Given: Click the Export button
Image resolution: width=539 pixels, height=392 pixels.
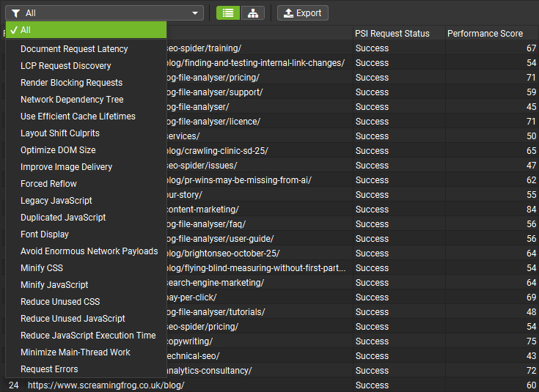Looking at the screenshot, I should click(x=302, y=13).
